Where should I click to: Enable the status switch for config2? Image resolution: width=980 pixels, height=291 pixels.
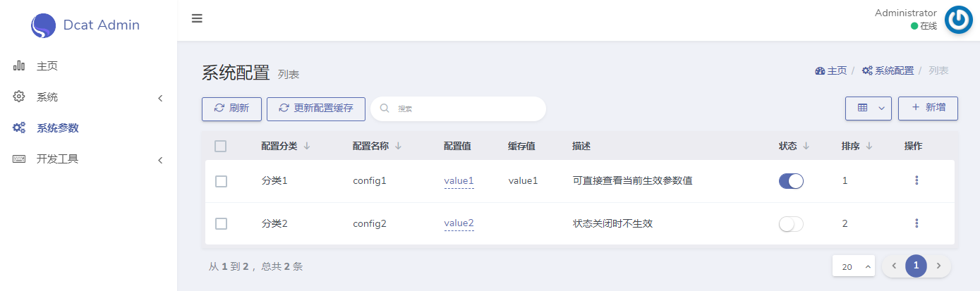[x=791, y=224]
